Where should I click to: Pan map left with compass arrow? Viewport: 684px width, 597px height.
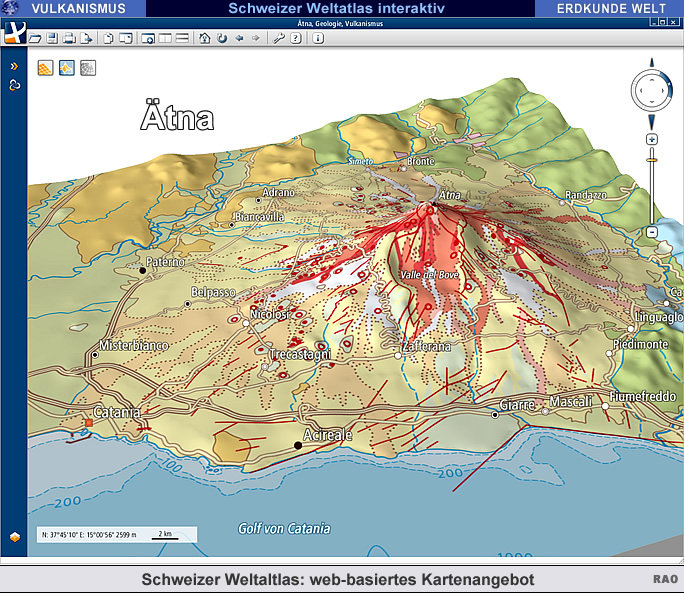point(641,91)
